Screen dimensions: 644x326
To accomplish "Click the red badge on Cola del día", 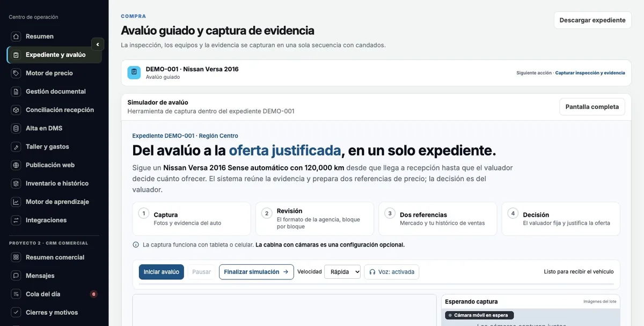I will pyautogui.click(x=93, y=294).
